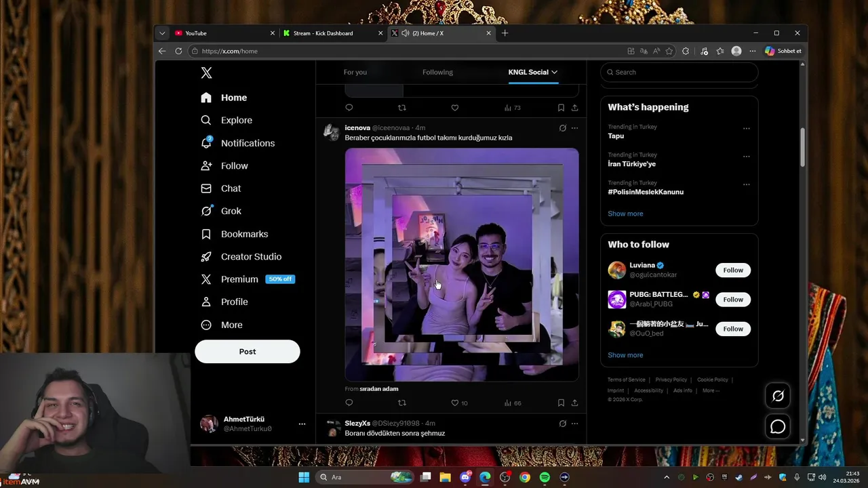Show more Who to follow suggestions

point(625,355)
